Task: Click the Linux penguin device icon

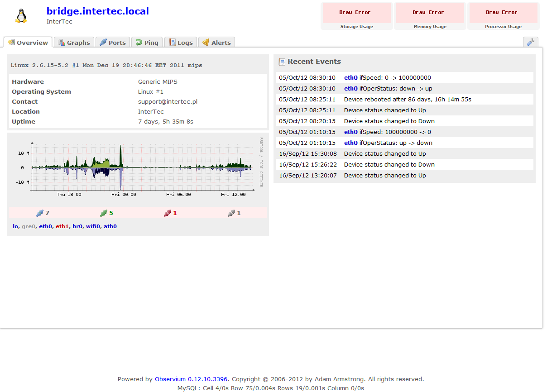Action: pyautogui.click(x=21, y=16)
